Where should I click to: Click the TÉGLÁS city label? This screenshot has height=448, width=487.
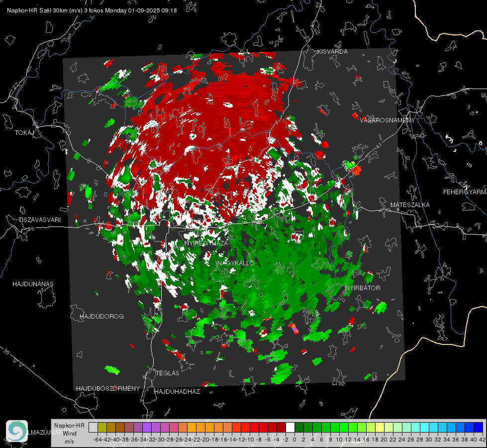168,373
